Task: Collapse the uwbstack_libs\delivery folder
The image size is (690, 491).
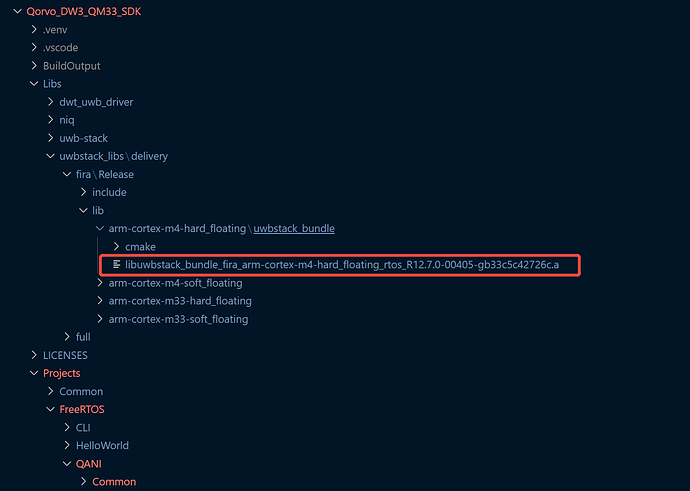Action: click(113, 156)
